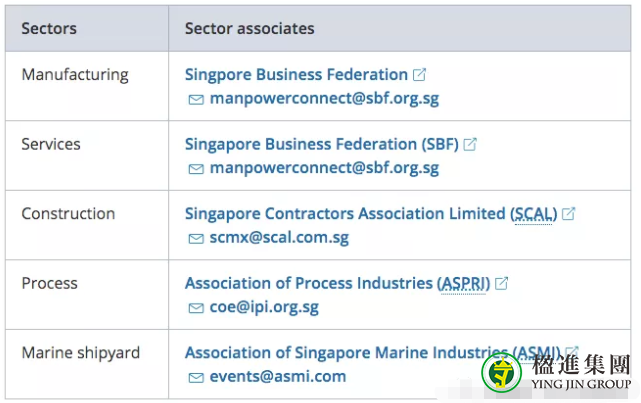This screenshot has width=641, height=403.
Task: Click external link icon next to Singpore Business Federation
Action: click(420, 75)
